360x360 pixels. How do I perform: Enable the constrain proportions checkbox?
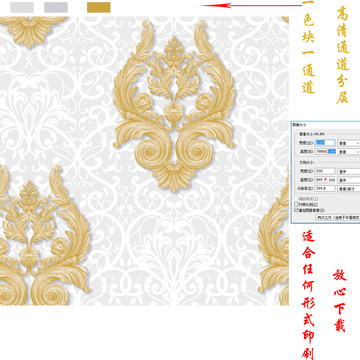click(296, 204)
